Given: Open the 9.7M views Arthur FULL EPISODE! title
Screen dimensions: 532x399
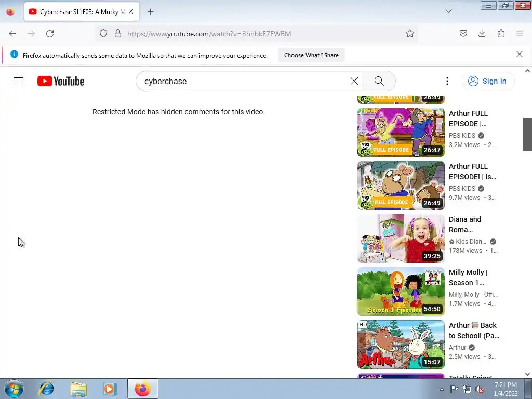Looking at the screenshot, I should [472, 171].
